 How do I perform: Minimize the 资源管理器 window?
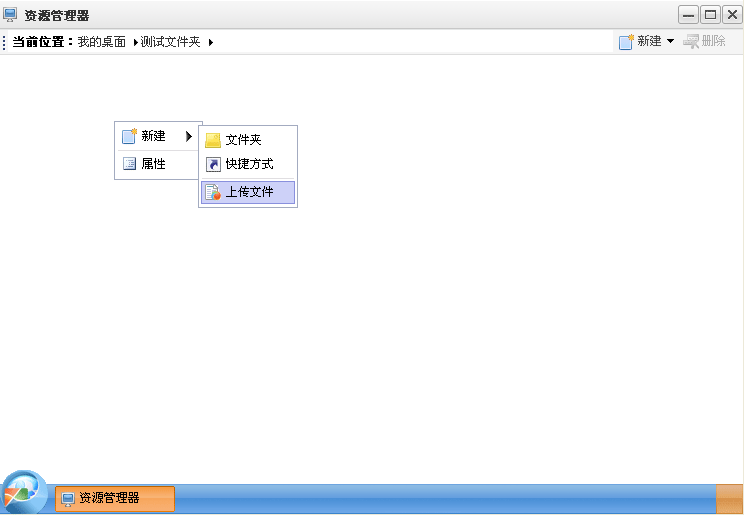tap(688, 15)
